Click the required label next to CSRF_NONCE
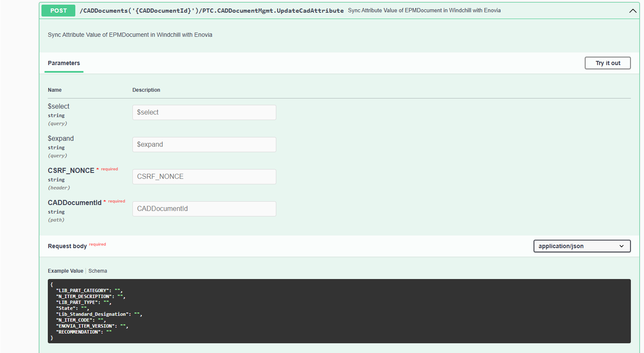This screenshot has height=353, width=644. tap(109, 169)
